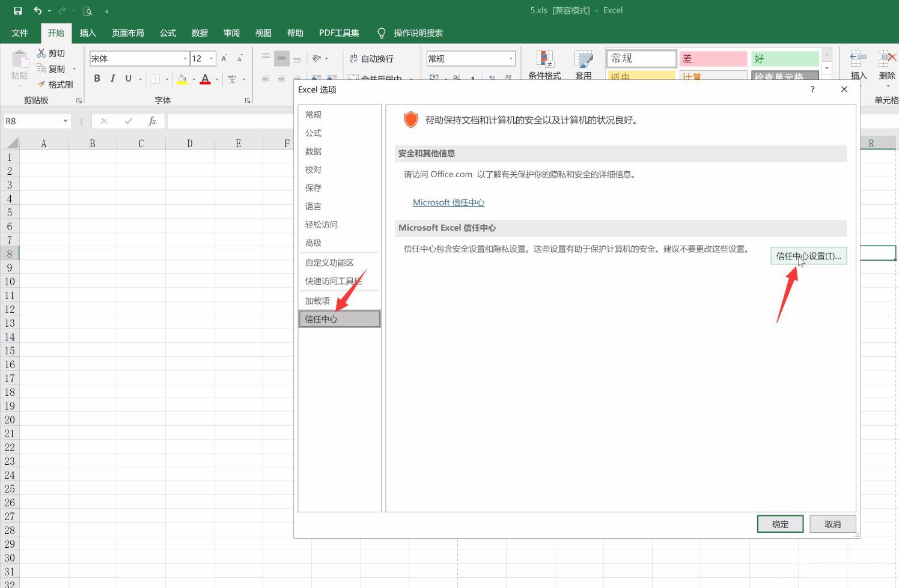899x588 pixels.
Task: Select 常规 category in options list
Action: pyautogui.click(x=339, y=114)
